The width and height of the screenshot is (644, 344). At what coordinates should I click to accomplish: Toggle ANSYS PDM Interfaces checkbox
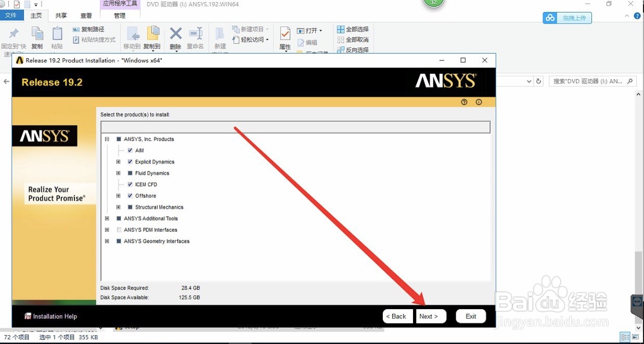coord(119,230)
